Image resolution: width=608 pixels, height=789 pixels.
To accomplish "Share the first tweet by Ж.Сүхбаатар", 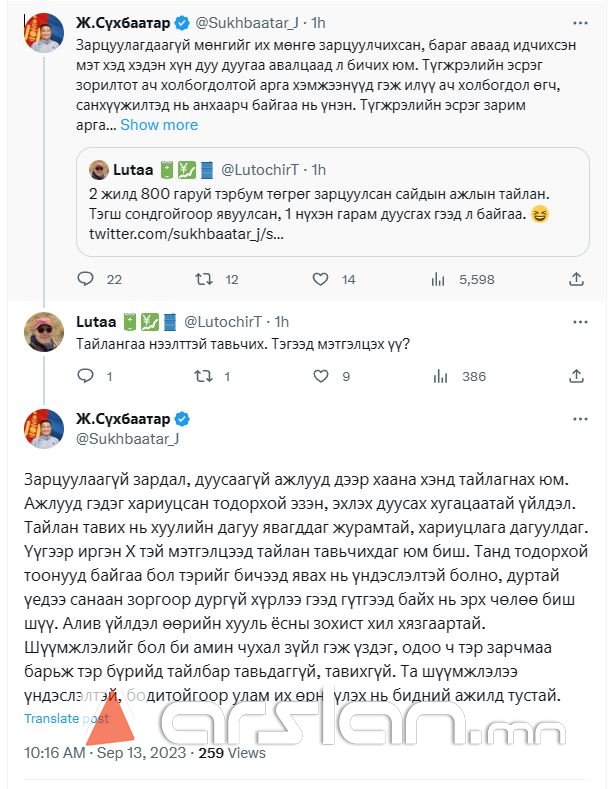I will (x=575, y=280).
